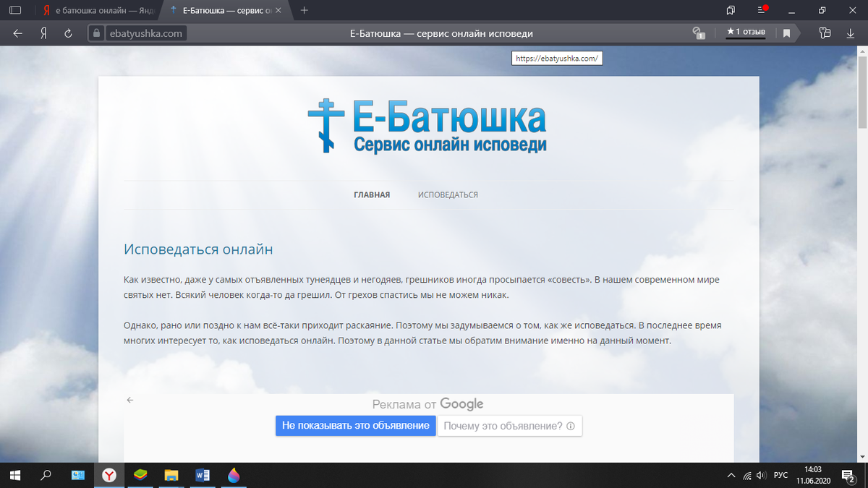
Task: Switch to the 'е батюшка онлайн' Yandex tab
Action: point(98,10)
